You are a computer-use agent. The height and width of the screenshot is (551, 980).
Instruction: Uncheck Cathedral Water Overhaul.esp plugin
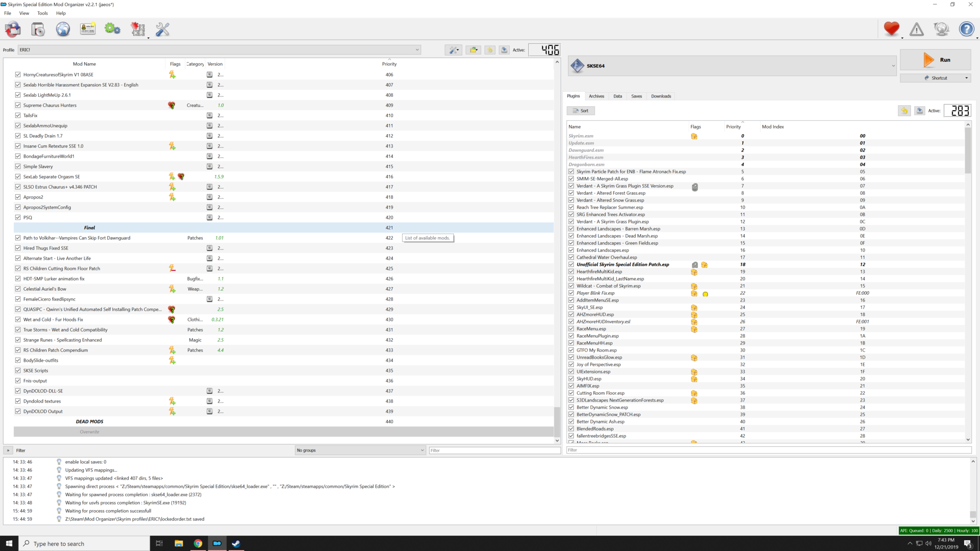pos(571,257)
